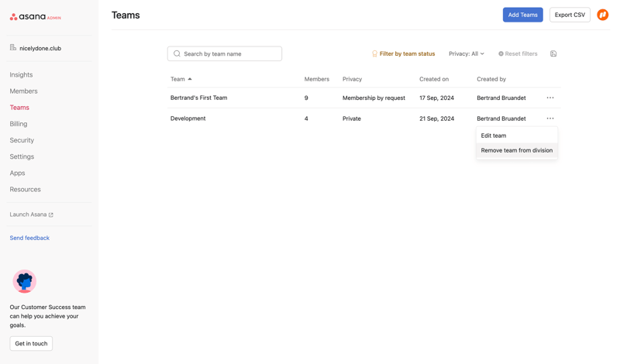The width and height of the screenshot is (620, 364).
Task: Select the Development team name
Action: point(188,118)
